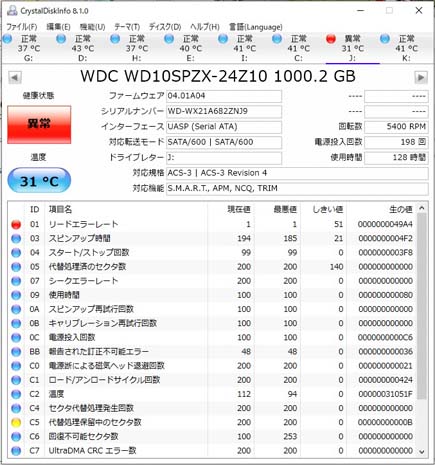Click yellow caution icon for 代替処理保留中のセクタ数

[x=16, y=422]
